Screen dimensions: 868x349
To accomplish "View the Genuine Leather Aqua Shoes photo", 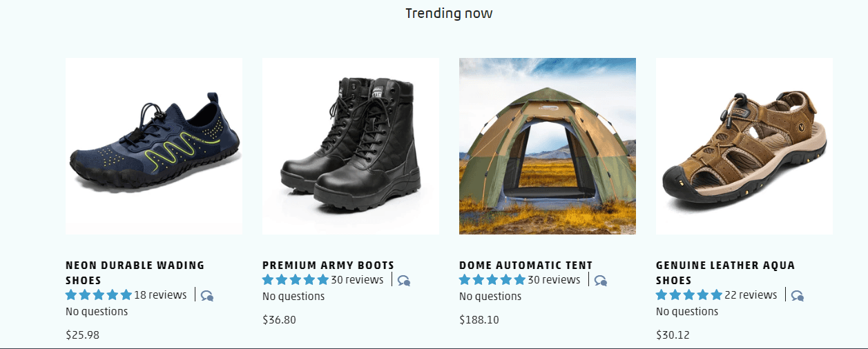I will (x=744, y=146).
